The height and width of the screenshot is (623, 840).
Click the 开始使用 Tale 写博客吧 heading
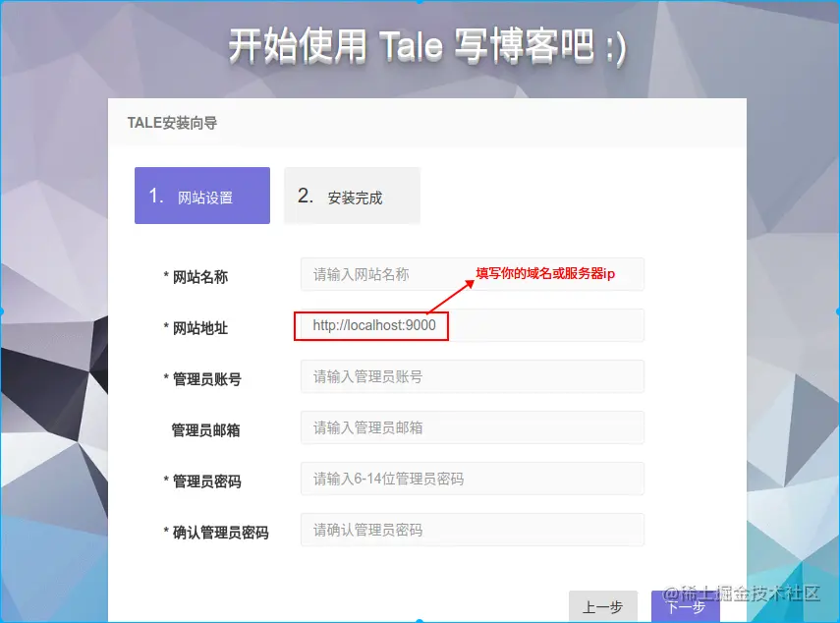427,46
